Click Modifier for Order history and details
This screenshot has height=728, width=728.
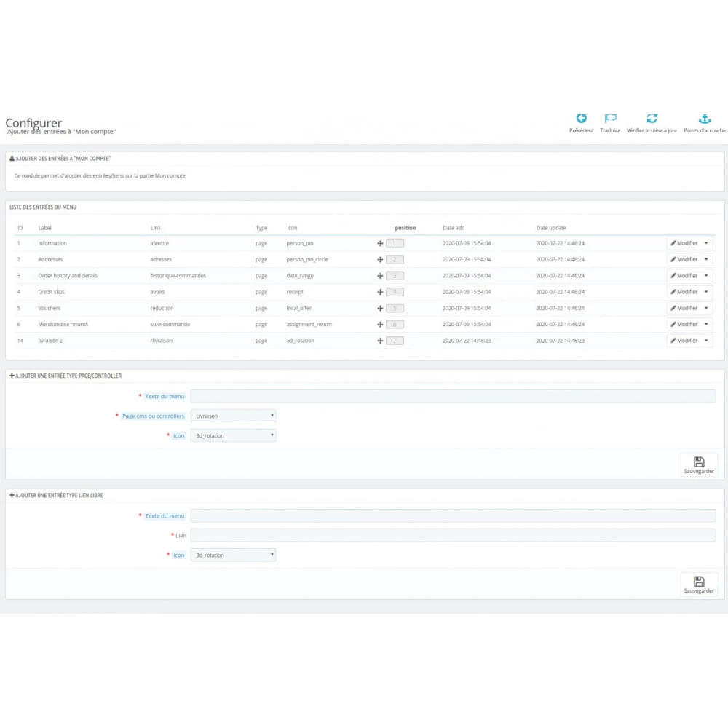[x=684, y=276]
